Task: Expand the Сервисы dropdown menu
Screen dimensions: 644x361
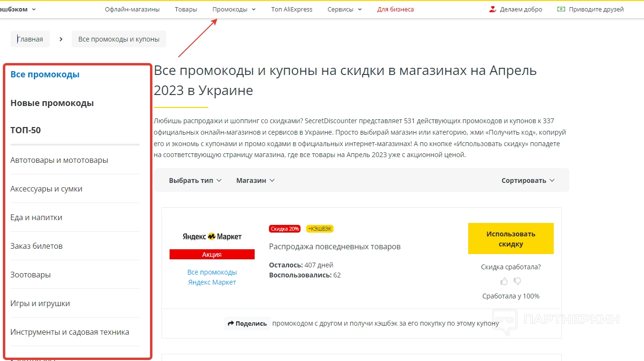Action: click(x=344, y=9)
